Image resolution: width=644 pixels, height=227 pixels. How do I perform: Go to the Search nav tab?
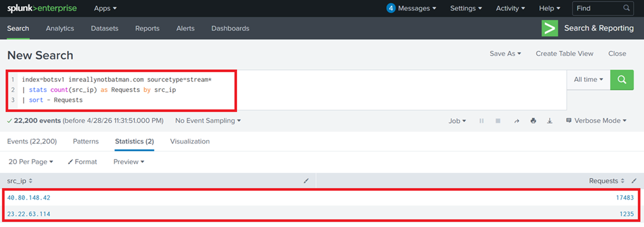[x=18, y=29]
